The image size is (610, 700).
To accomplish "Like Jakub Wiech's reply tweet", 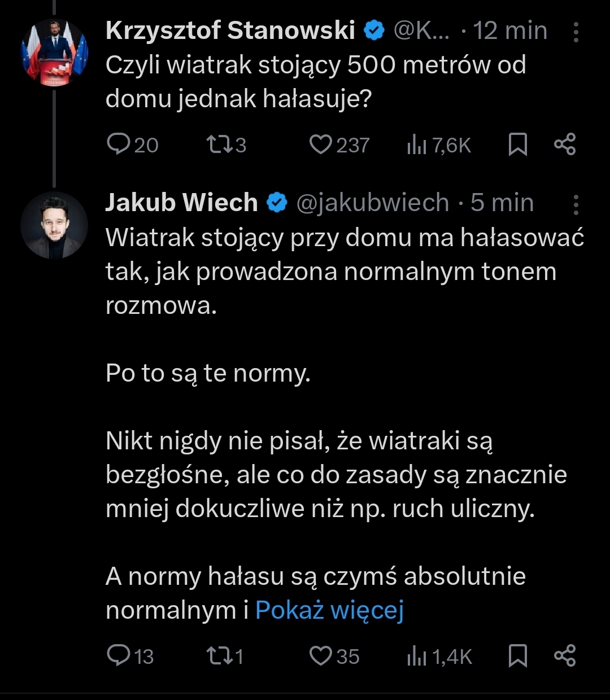I will click(x=321, y=656).
